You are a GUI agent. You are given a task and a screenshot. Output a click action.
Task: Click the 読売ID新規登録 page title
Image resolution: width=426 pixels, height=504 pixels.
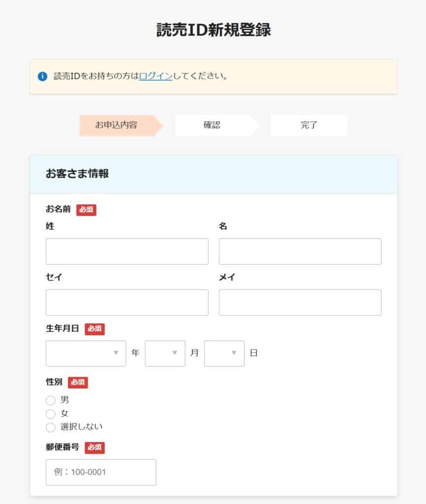click(213, 30)
